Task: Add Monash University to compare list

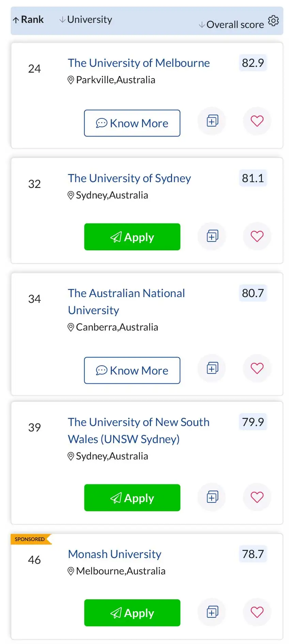Action: click(212, 612)
